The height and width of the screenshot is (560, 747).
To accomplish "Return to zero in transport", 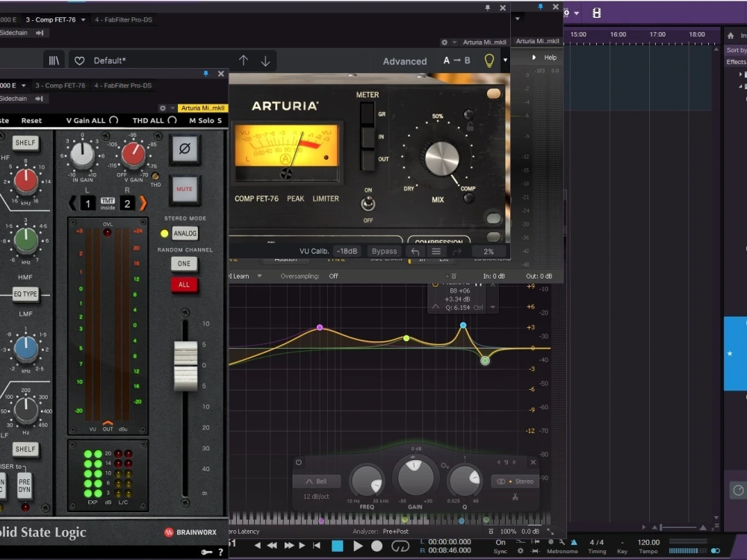I will pos(317,545).
